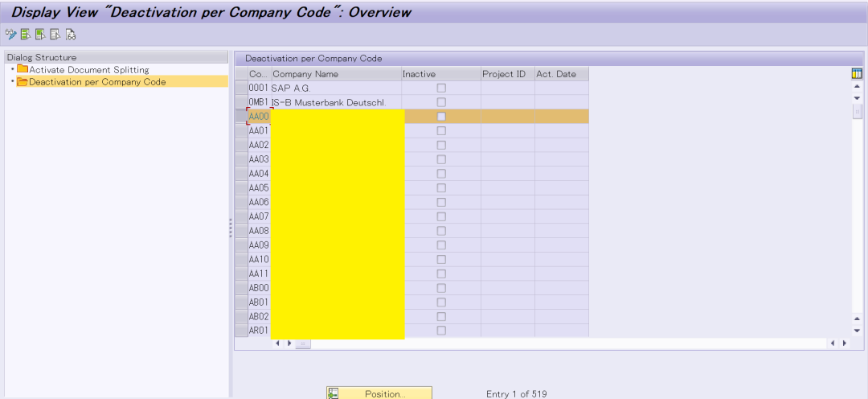Click company code cell 0001
The image size is (868, 399).
pos(259,88)
